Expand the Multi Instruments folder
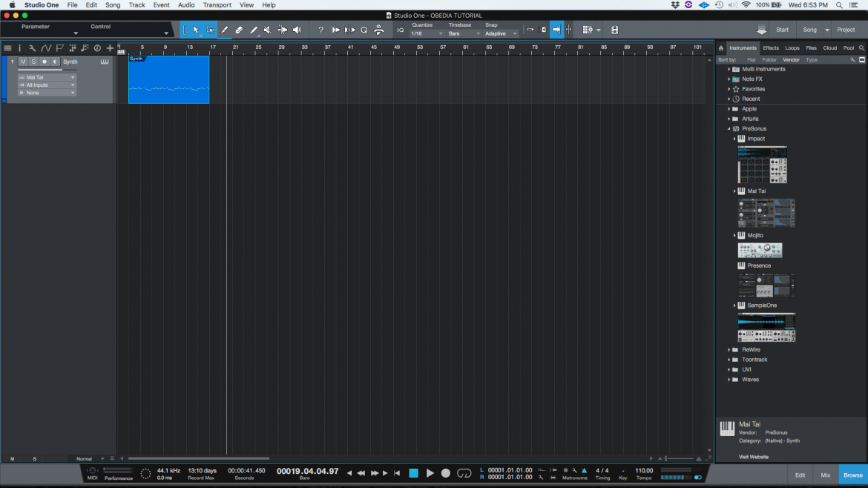 click(x=729, y=69)
